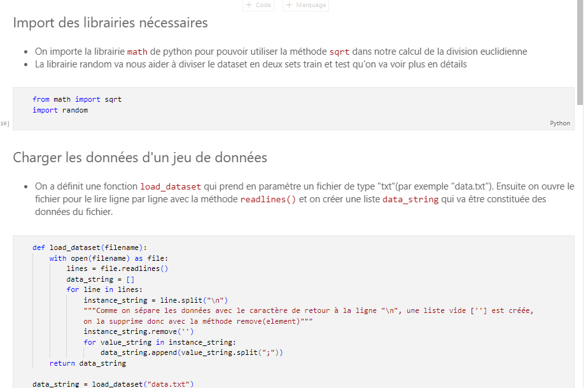Screen dimensions: 588x388
Task: Select the heading Import des librairies nécessaires
Action: (110, 23)
